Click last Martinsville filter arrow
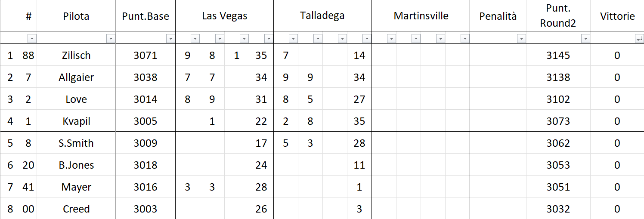The height and width of the screenshot is (219, 644). click(x=465, y=39)
